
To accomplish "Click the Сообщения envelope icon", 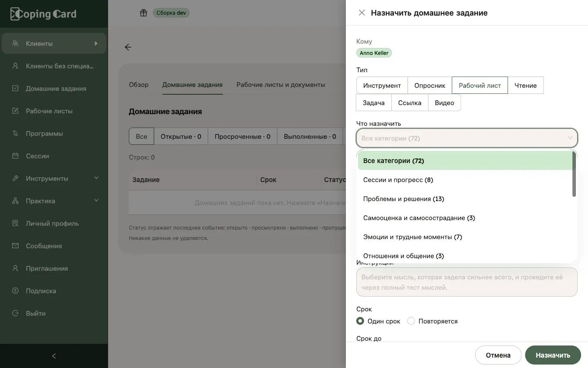I will pos(16,246).
